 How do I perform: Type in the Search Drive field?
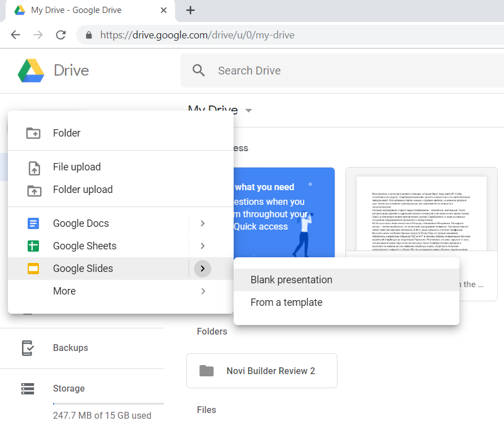point(339,71)
